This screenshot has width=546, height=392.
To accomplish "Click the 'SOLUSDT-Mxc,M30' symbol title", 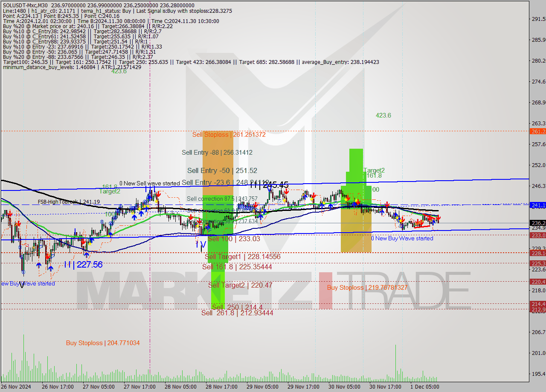I will [25, 6].
